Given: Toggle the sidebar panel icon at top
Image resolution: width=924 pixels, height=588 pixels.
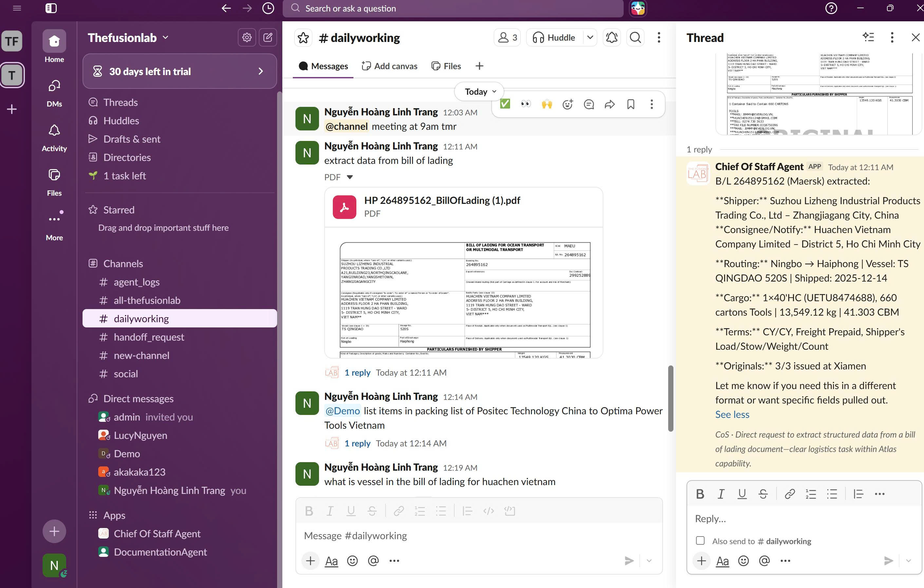Looking at the screenshot, I should tap(51, 8).
